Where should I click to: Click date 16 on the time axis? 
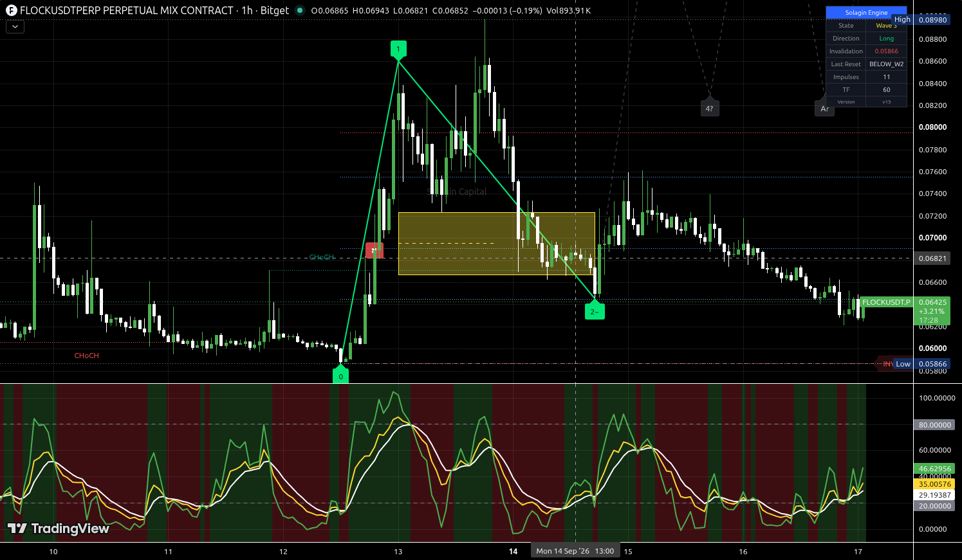click(x=743, y=552)
